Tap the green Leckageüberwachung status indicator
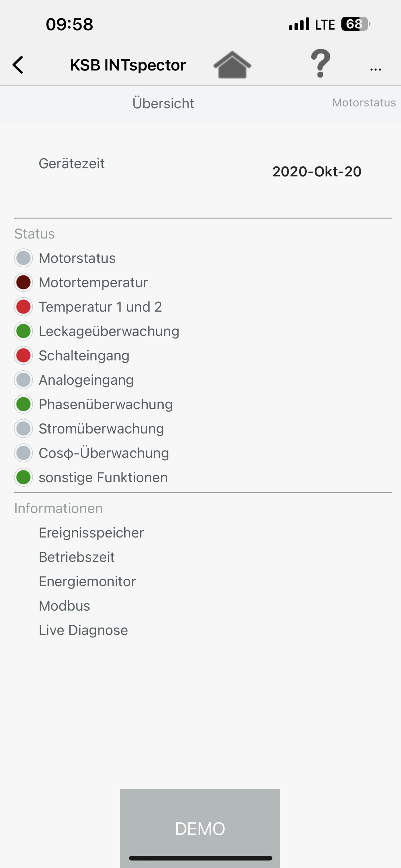Screen dimensions: 401x868 pyautogui.click(x=24, y=331)
